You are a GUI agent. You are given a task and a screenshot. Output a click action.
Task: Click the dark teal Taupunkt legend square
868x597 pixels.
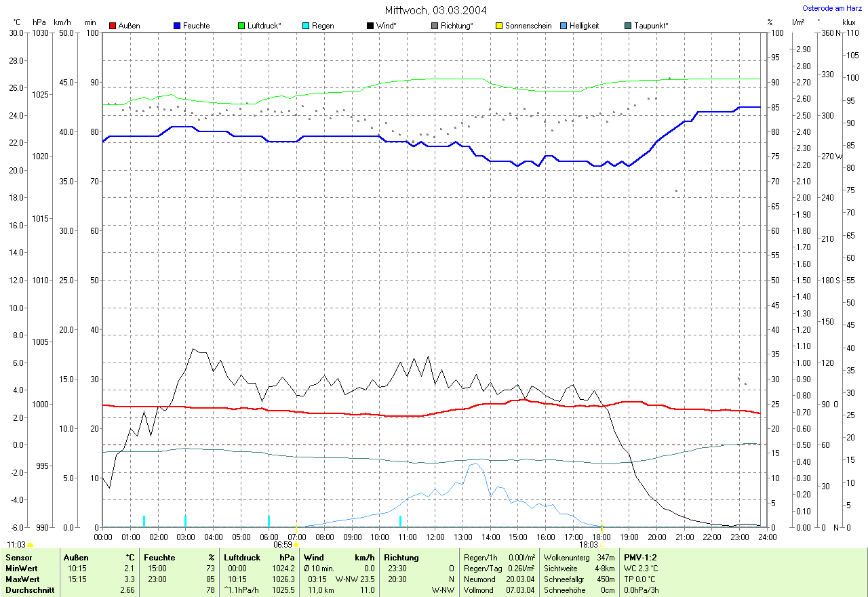[628, 26]
